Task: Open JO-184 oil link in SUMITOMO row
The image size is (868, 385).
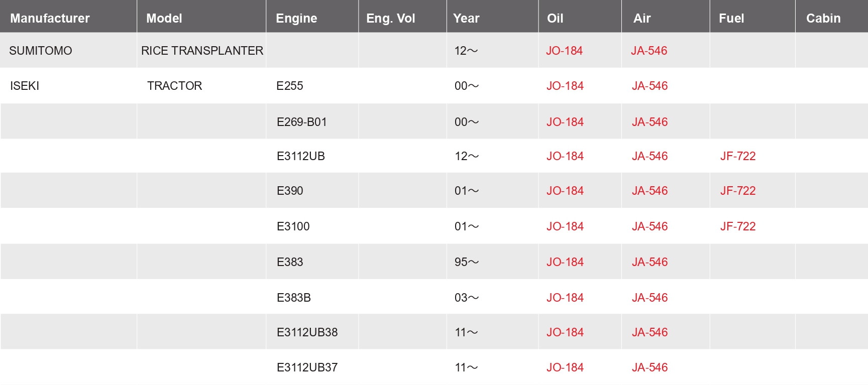Action: pos(564,51)
